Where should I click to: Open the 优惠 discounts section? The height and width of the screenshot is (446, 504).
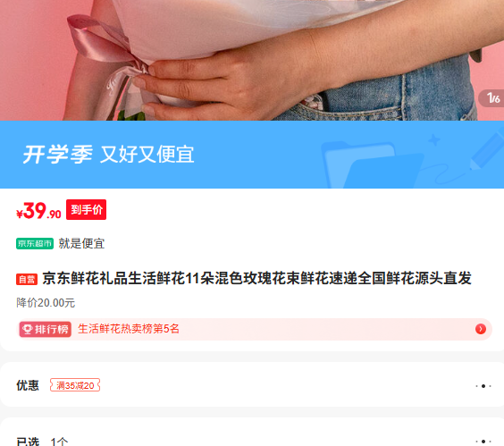tap(252, 384)
